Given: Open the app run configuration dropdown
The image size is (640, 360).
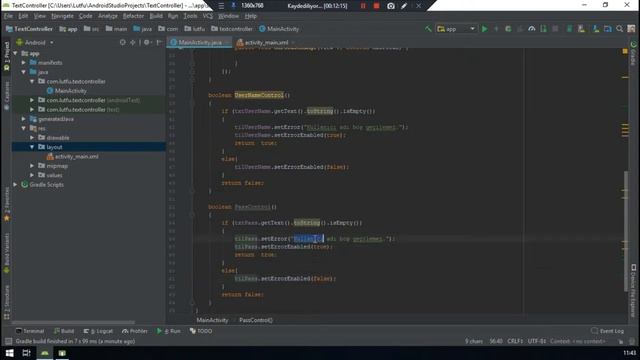Looking at the screenshot, I should click(456, 29).
